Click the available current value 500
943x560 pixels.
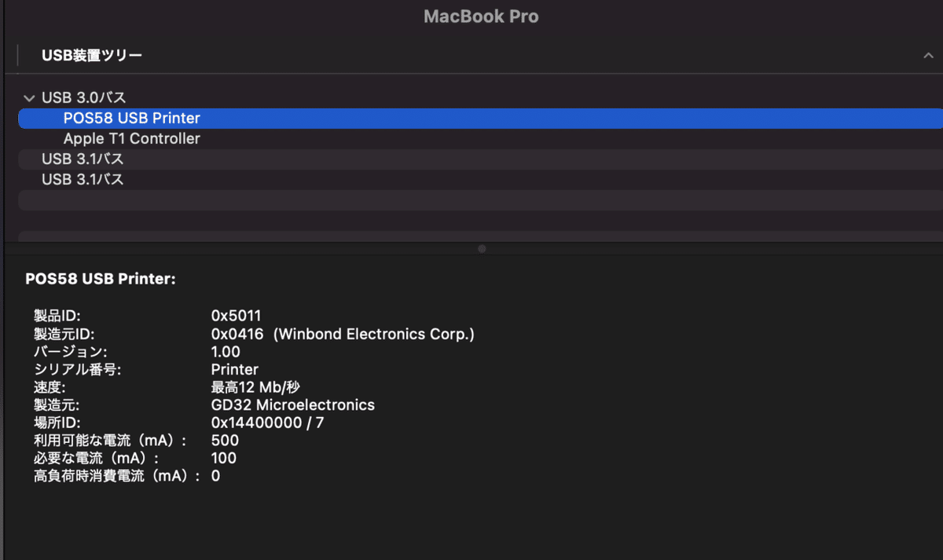pos(225,441)
